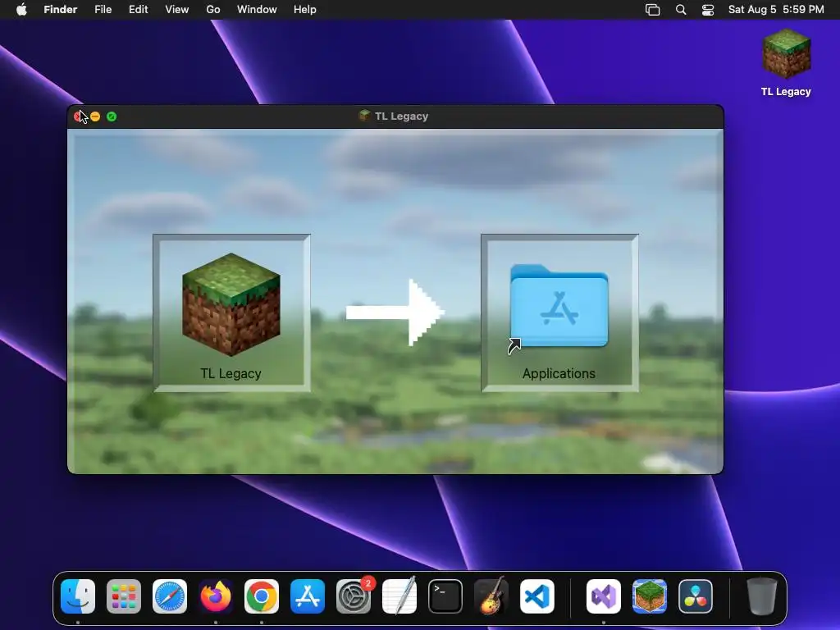Select the TL Legacy grass block app icon
This screenshot has width=840, height=630.
[x=231, y=304]
